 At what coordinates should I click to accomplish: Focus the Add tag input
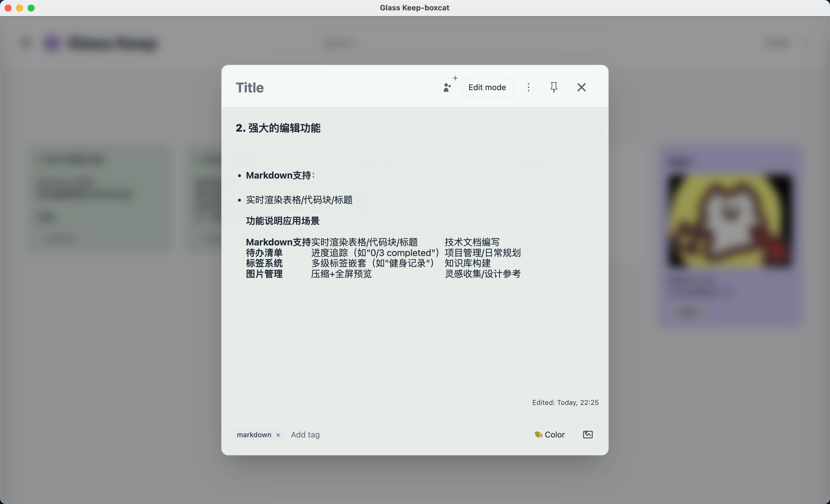click(x=305, y=435)
